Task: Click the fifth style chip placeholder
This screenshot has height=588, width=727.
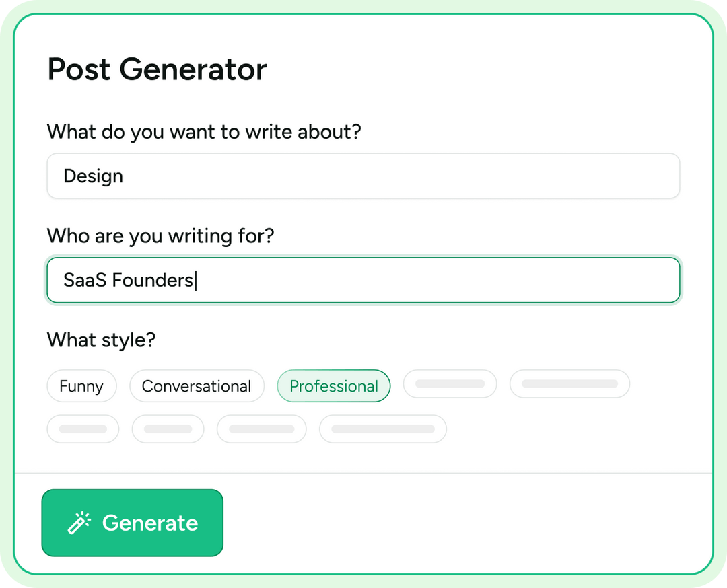Action: [569, 383]
